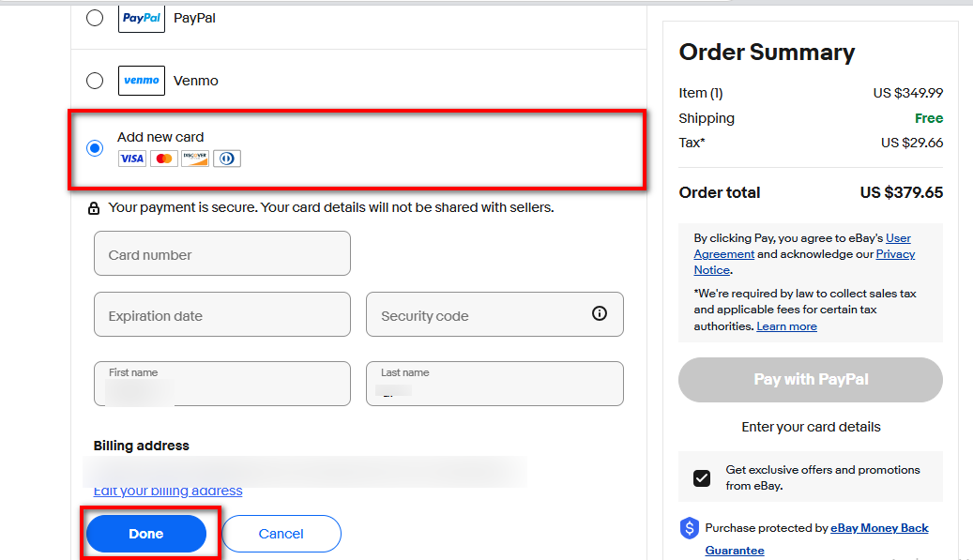Select the Diners Club card icon
The height and width of the screenshot is (560, 973).
(226, 158)
